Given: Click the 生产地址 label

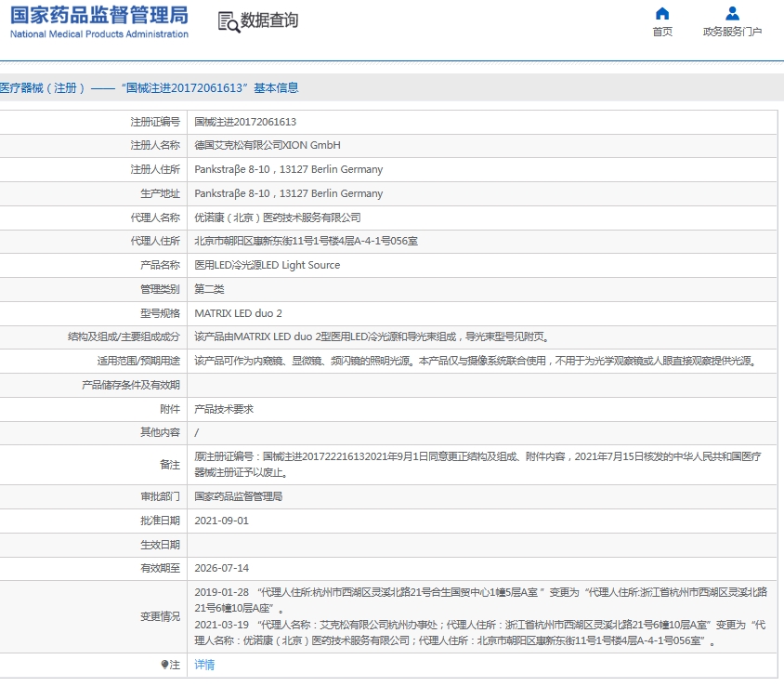Looking at the screenshot, I should 160,193.
